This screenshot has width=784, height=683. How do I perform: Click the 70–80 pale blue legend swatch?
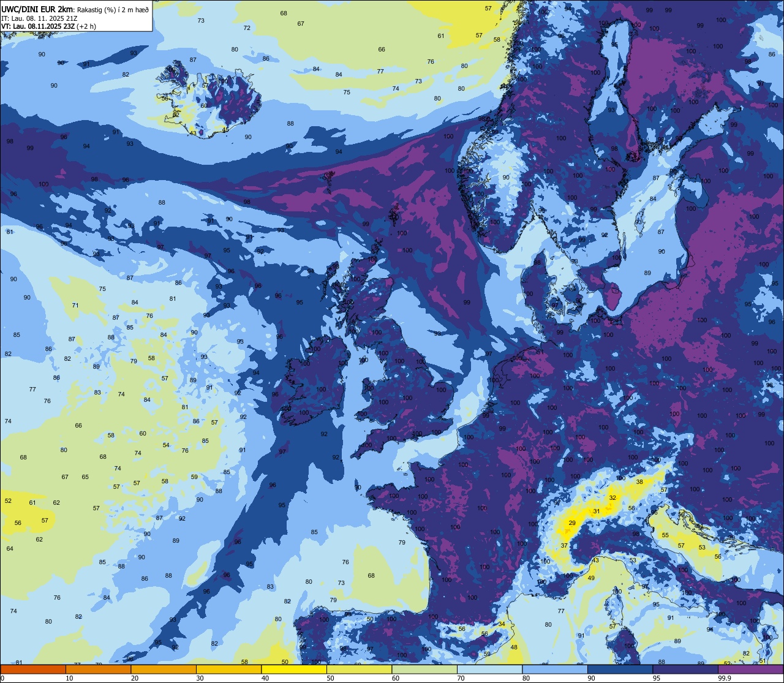tap(489, 669)
